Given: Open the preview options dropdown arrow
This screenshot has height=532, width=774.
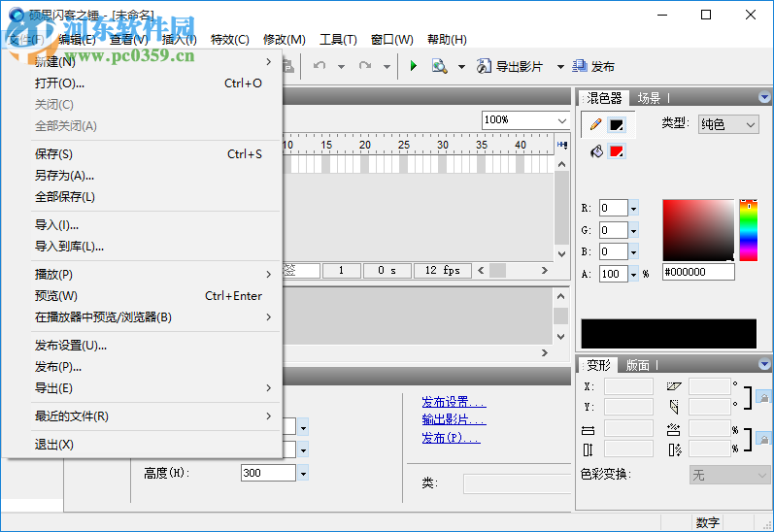Looking at the screenshot, I should coord(461,66).
